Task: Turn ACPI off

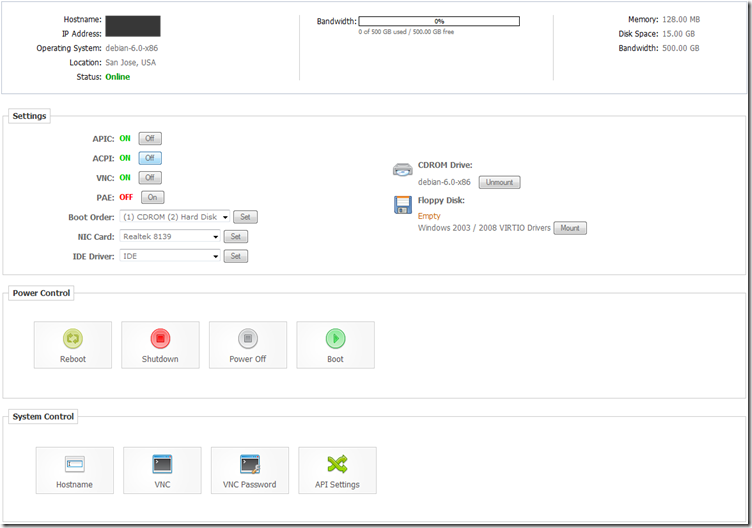Action: [150, 158]
